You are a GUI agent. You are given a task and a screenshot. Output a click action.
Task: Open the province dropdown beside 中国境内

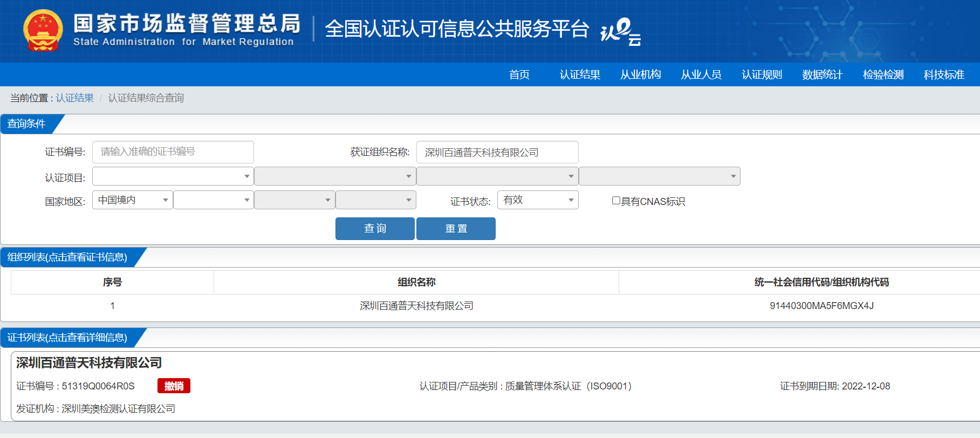click(214, 200)
